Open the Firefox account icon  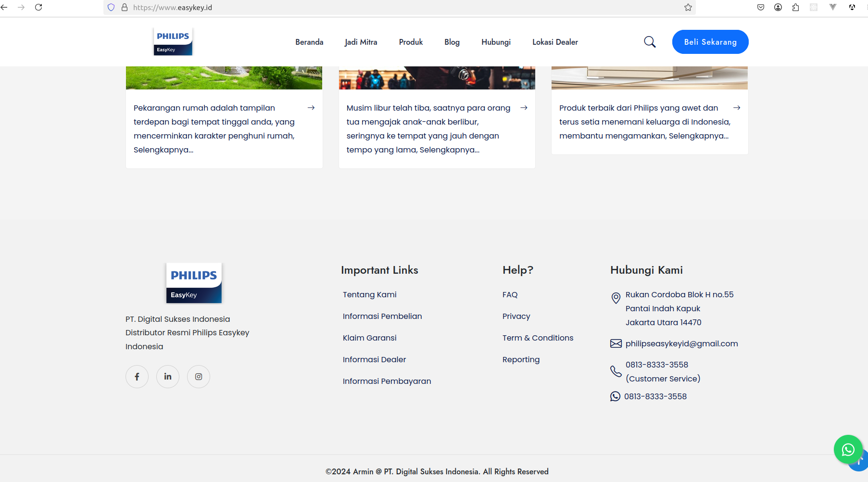pyautogui.click(x=778, y=7)
